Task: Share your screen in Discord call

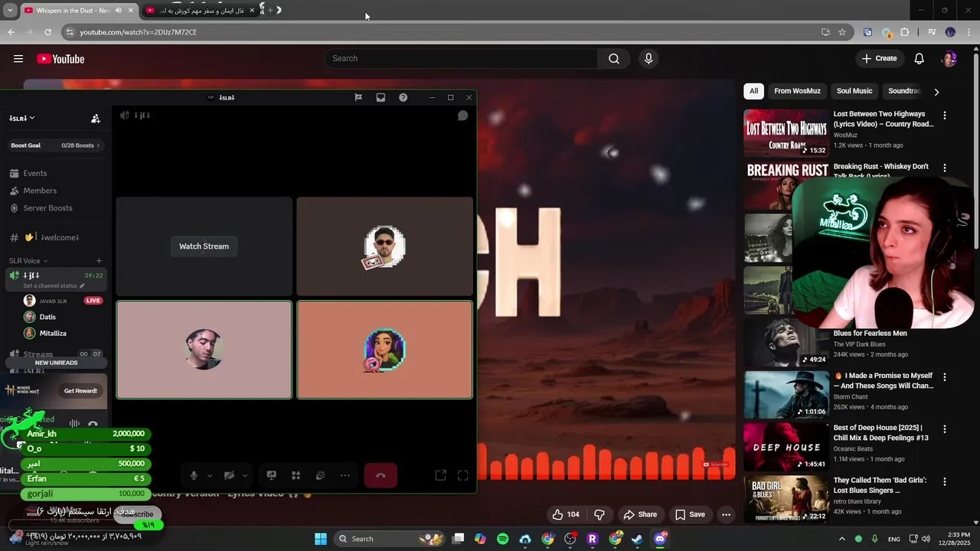Action: [x=271, y=475]
